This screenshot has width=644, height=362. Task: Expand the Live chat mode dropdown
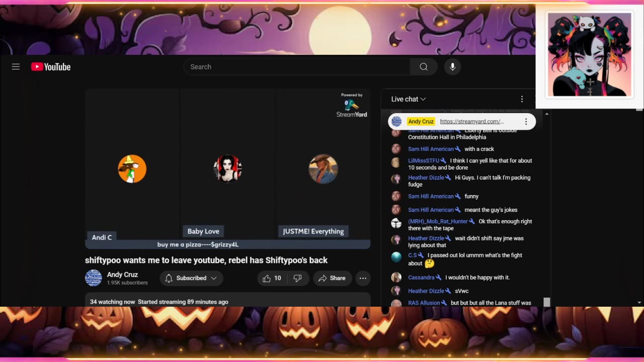coord(409,99)
